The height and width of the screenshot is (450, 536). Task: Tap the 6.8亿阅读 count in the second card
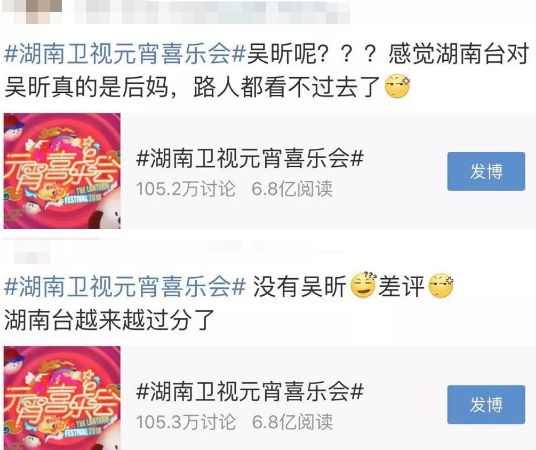[292, 422]
